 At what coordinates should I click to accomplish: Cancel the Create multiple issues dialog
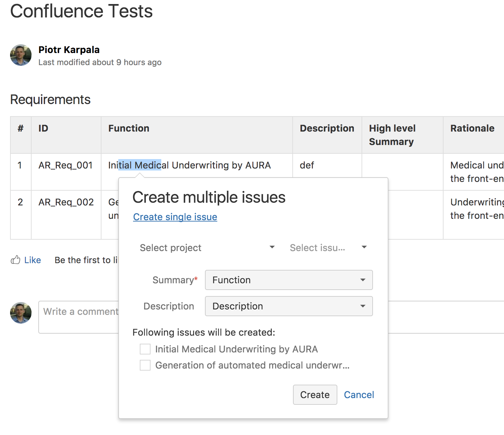(359, 395)
